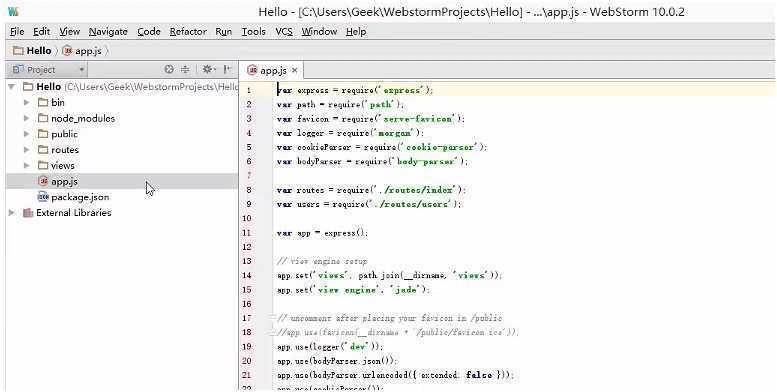Viewport: 777px width, 392px height.
Task: Open the Project panel settings gear
Action: point(209,69)
